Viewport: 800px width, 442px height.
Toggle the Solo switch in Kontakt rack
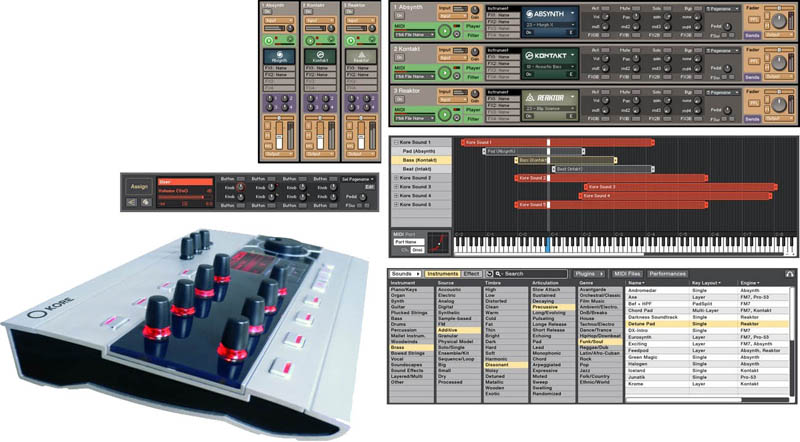tap(666, 51)
